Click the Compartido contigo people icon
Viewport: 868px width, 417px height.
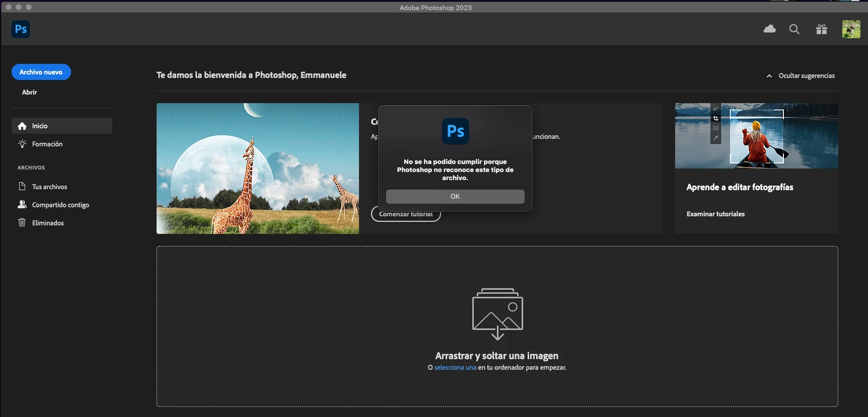pyautogui.click(x=22, y=204)
